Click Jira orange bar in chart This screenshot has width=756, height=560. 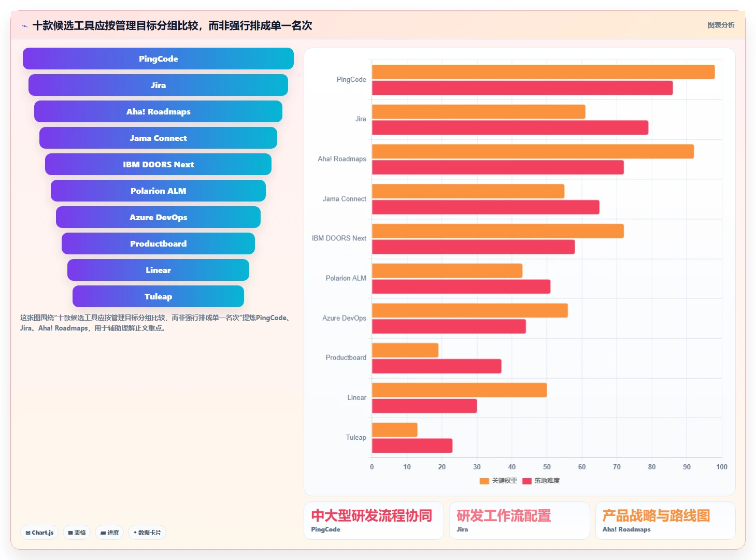coord(478,112)
